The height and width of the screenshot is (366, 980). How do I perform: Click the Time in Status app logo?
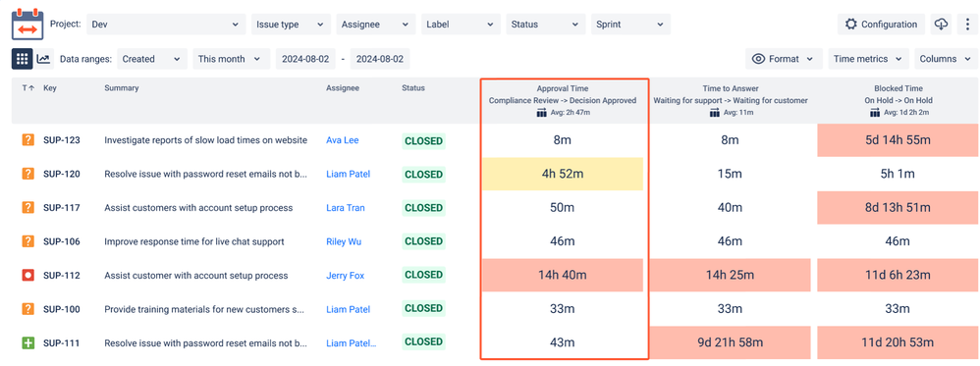pos(27,25)
